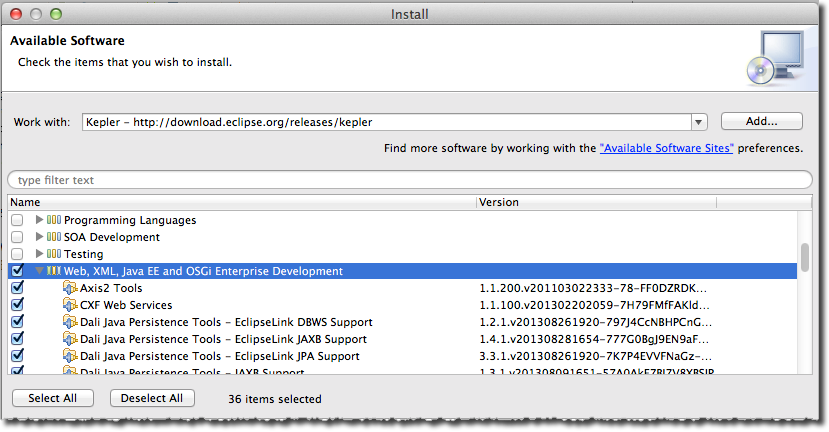Viewport: 829px width, 432px height.
Task: Focus the type filter text field
Action: click(x=410, y=180)
